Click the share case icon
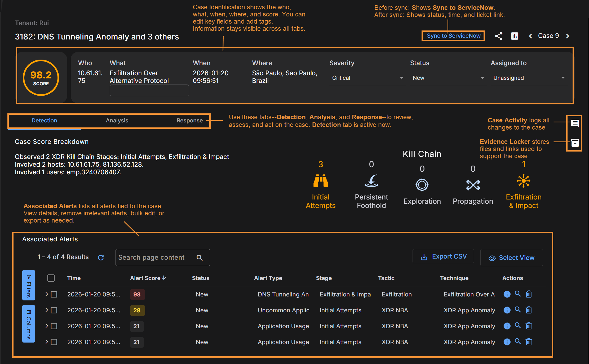This screenshot has height=364, width=589. (x=499, y=36)
